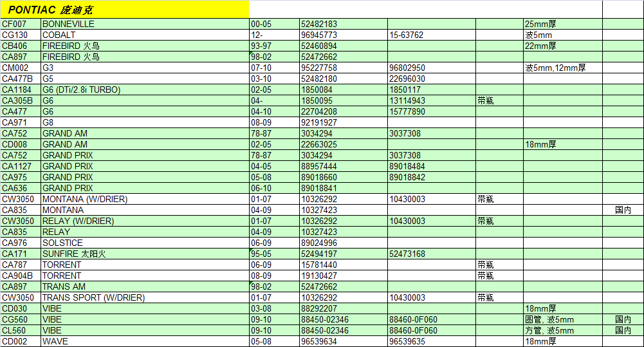Image resolution: width=644 pixels, height=347 pixels.
Task: Click part number 88292207
Action: click(x=344, y=308)
